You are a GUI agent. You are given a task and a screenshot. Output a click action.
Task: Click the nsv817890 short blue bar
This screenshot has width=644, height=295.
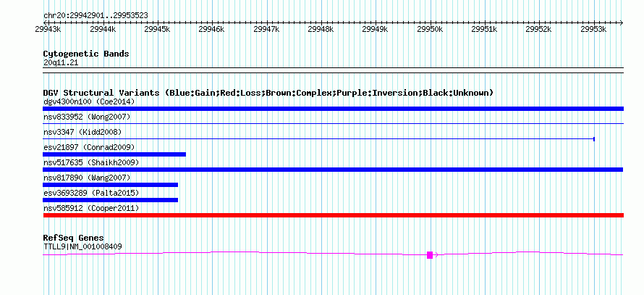[111, 185]
